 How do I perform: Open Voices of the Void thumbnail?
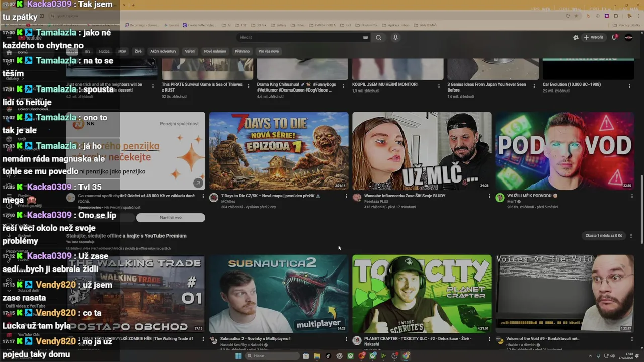(x=565, y=294)
